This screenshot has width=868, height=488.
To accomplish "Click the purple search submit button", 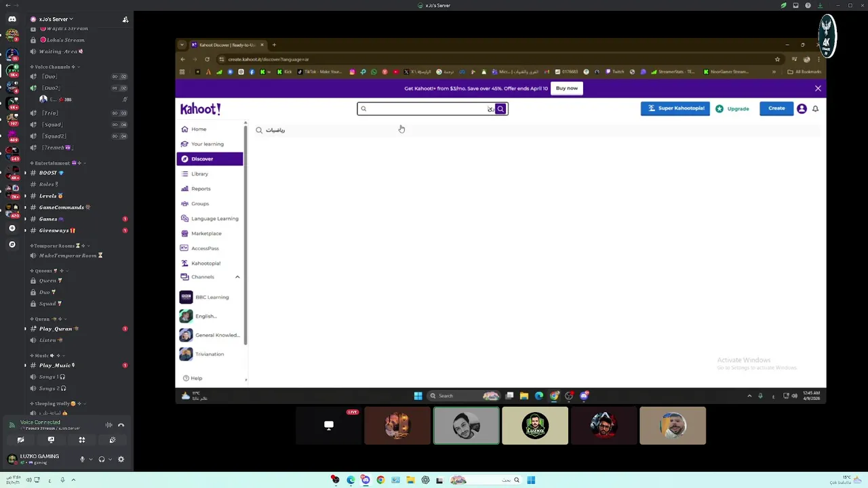I will tap(500, 108).
